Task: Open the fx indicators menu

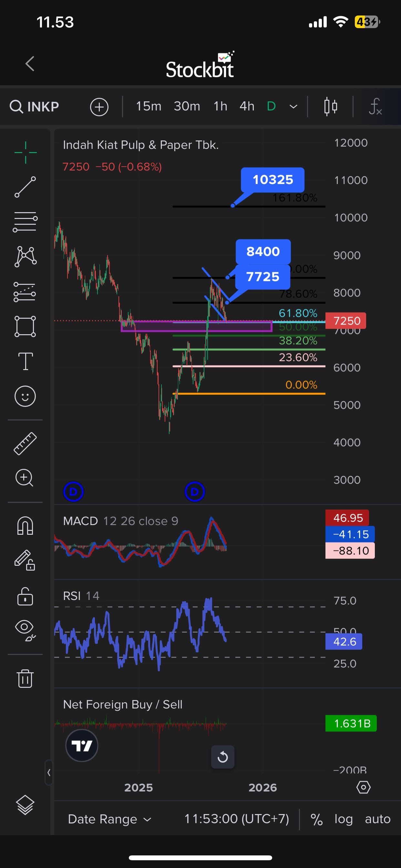Action: point(375,107)
